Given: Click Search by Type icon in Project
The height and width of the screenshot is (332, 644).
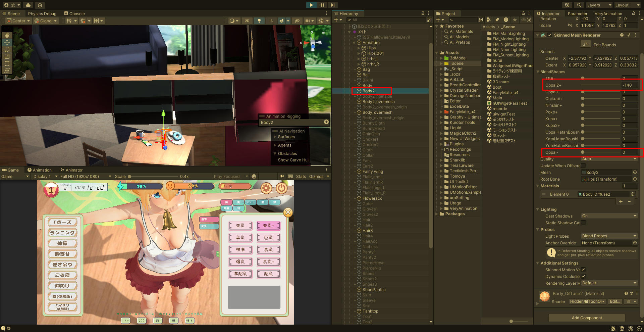Looking at the screenshot, I should coord(489,20).
